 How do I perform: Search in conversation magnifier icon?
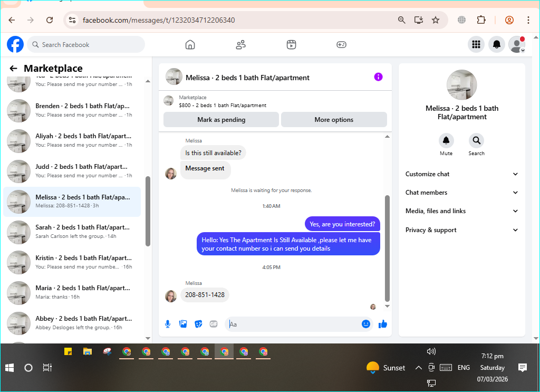click(x=476, y=140)
